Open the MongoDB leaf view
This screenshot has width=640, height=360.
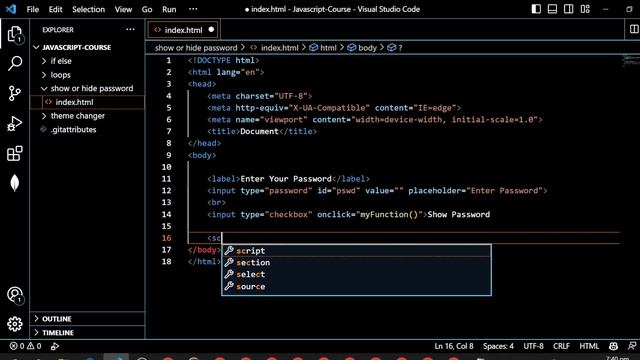pyautogui.click(x=15, y=183)
